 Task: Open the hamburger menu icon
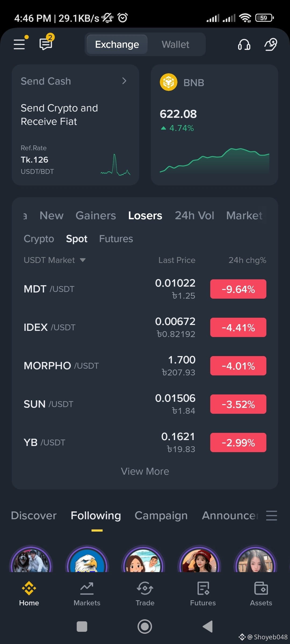point(19,44)
